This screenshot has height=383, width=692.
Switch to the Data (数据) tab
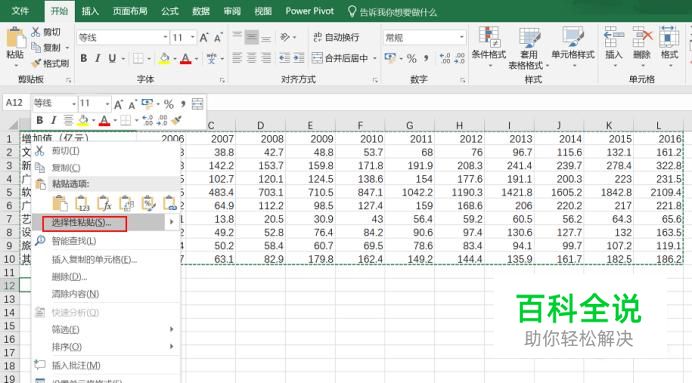pos(201,11)
